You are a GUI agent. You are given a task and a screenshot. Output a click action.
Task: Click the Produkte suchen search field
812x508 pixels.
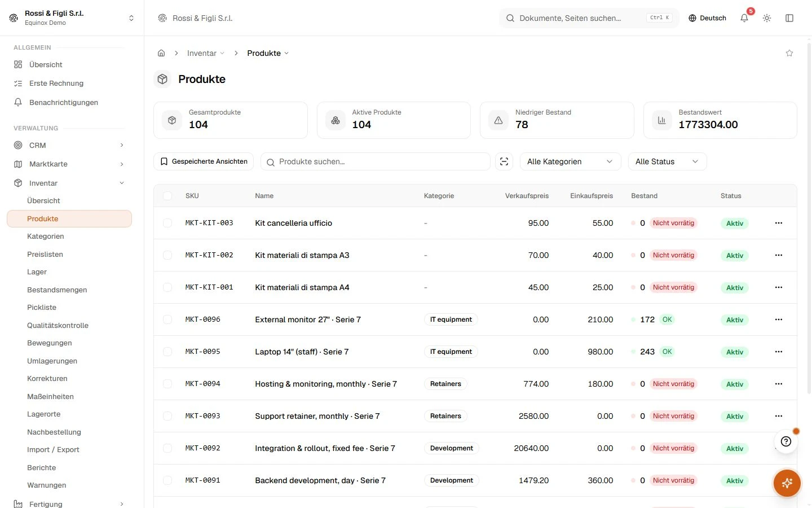(375, 161)
